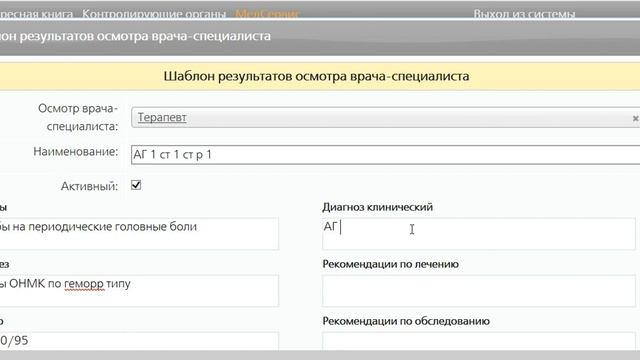Open the MedСервис menu item
Screen dimensions: 640x360
tap(268, 14)
